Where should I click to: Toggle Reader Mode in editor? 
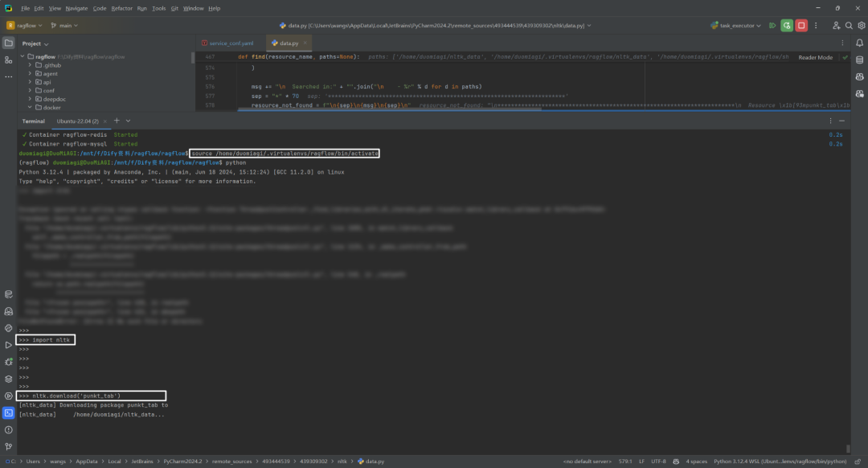click(815, 57)
